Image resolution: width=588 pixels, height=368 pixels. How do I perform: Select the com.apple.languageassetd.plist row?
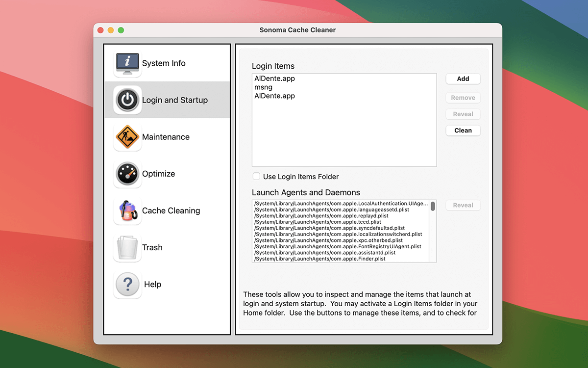[x=341, y=210]
